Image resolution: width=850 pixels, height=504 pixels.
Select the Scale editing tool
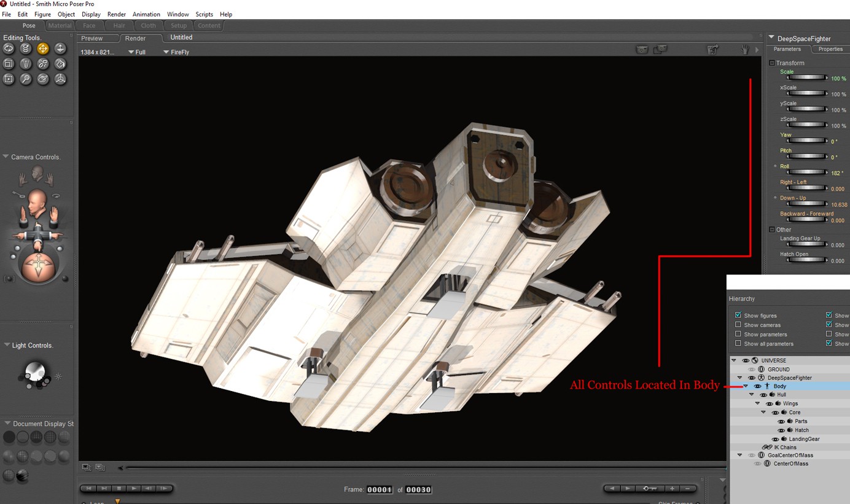pos(9,64)
